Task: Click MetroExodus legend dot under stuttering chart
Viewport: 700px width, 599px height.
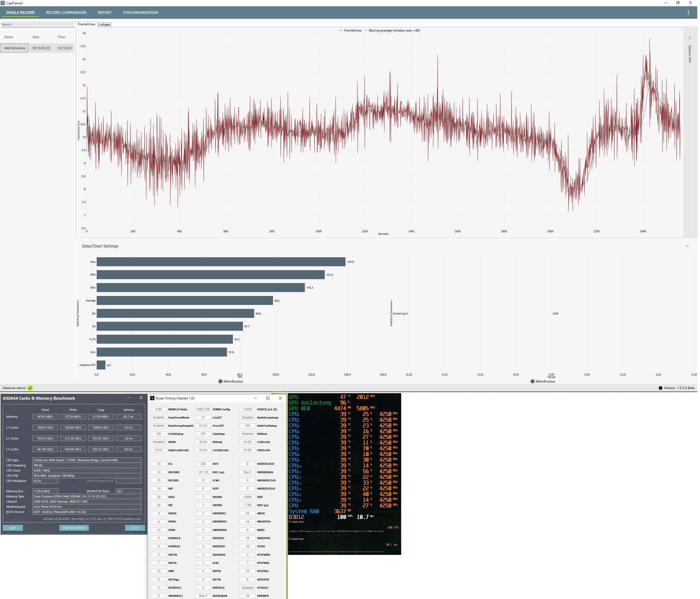Action: 532,381
